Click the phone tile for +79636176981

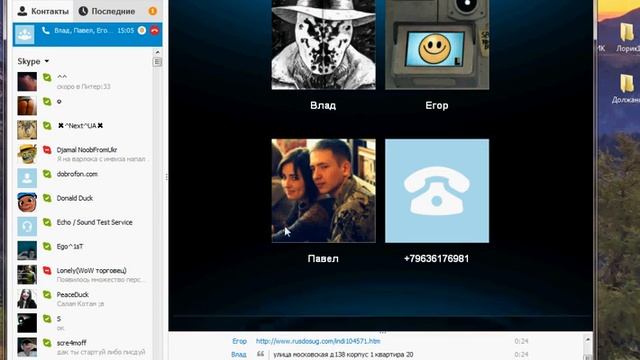437,191
